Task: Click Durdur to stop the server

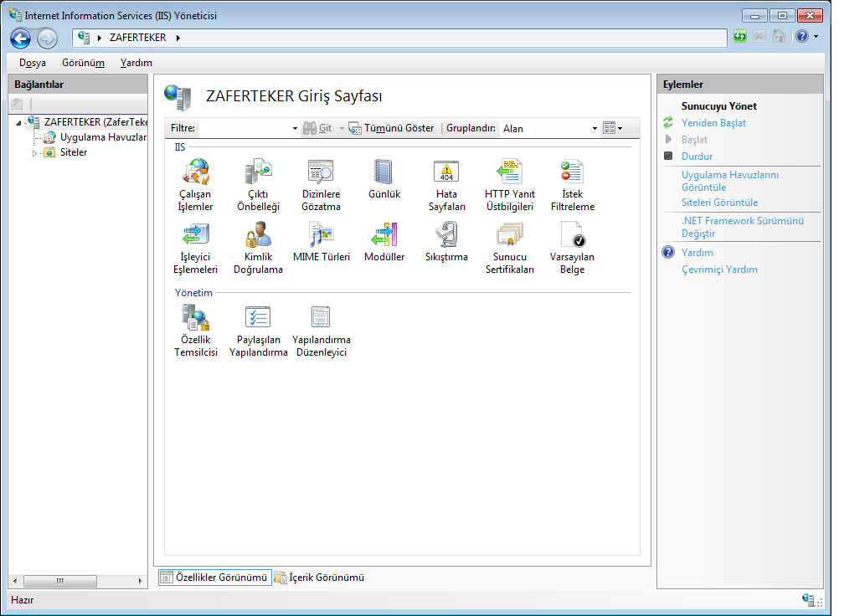Action: pyautogui.click(x=697, y=157)
